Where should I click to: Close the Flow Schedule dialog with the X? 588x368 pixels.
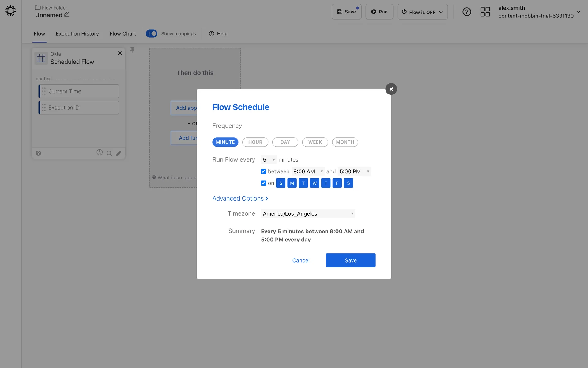point(391,89)
